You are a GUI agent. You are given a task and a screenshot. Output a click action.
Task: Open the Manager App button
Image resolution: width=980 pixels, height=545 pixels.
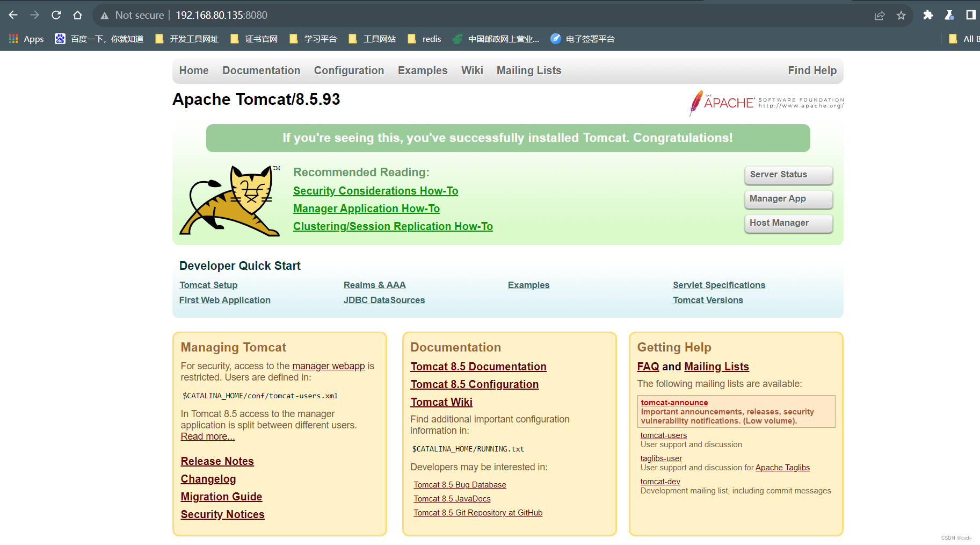788,199
